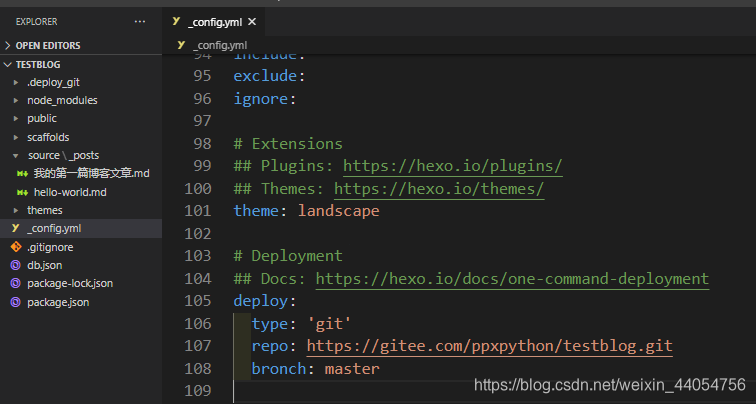
Task: Click the YAML icon on the editor tab
Action: click(176, 21)
